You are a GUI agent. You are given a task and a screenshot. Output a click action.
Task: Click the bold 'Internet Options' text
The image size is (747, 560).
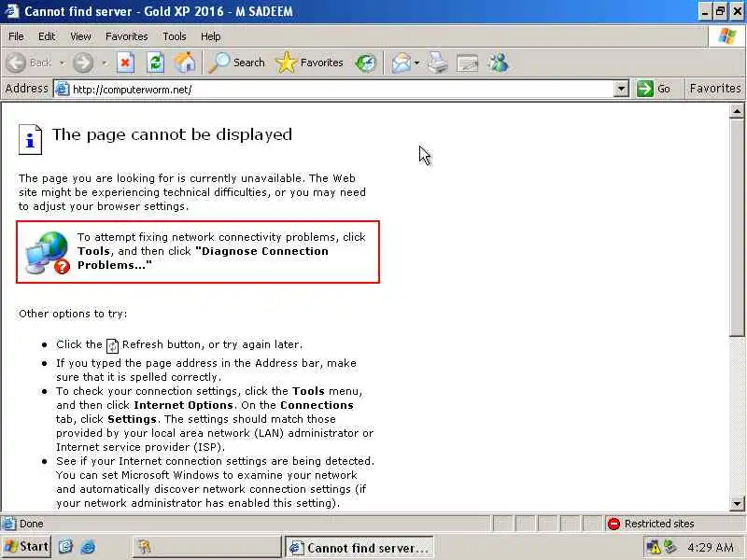[183, 405]
